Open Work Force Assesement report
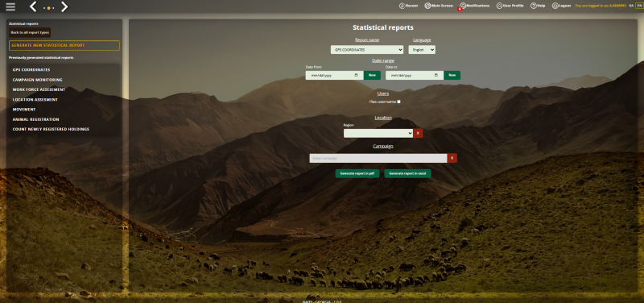This screenshot has width=644, height=303. pyautogui.click(x=39, y=89)
